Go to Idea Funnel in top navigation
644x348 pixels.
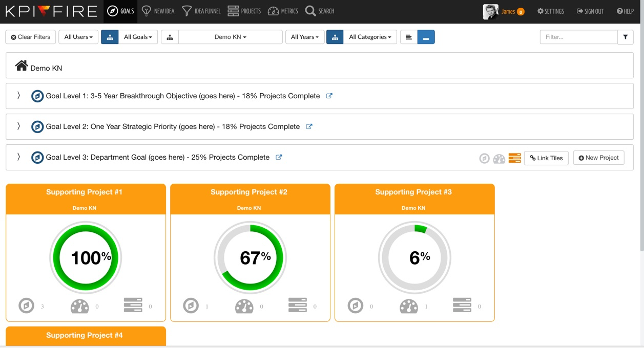[201, 11]
